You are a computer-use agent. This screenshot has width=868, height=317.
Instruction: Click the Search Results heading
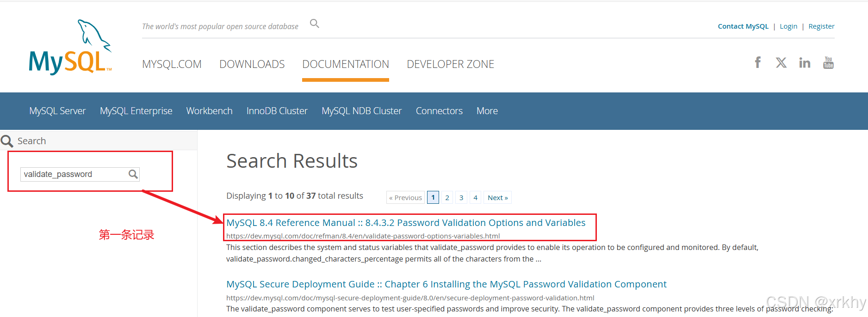point(292,161)
